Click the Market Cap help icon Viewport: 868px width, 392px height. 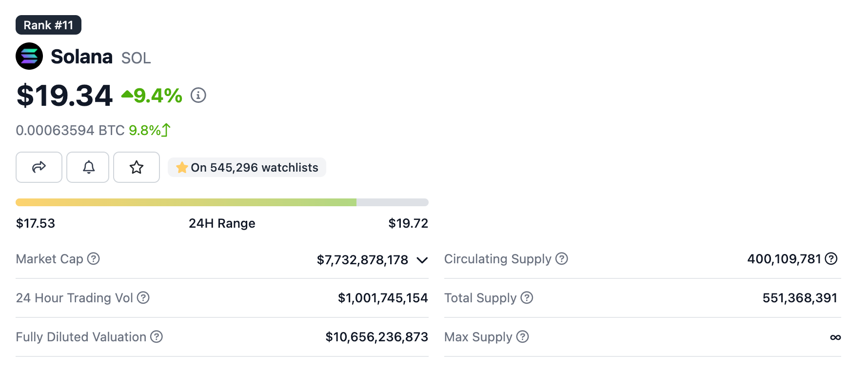pos(94,258)
